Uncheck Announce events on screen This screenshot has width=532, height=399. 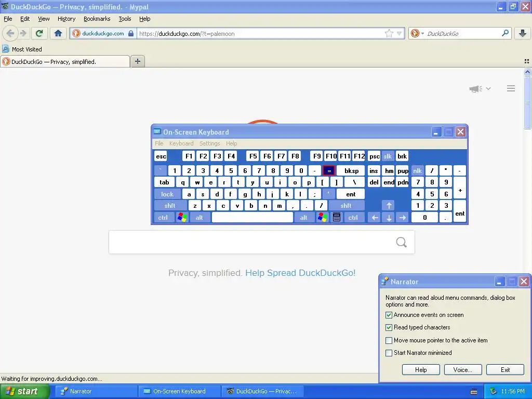pyautogui.click(x=389, y=315)
